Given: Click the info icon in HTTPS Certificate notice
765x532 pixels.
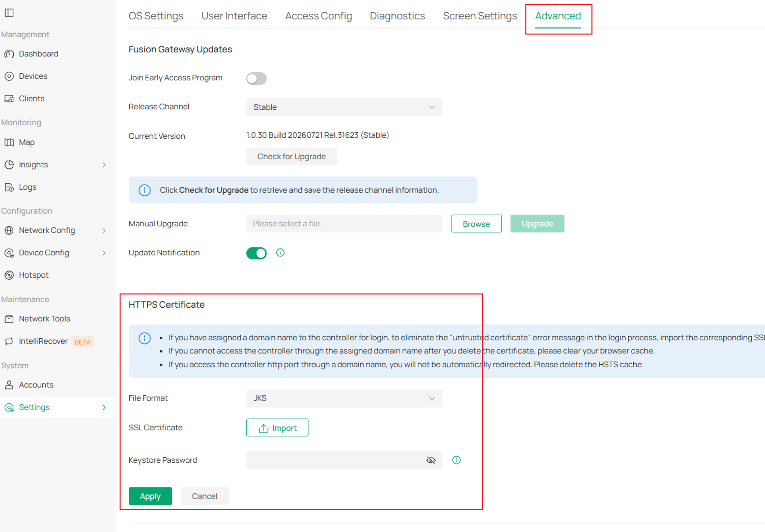Looking at the screenshot, I should pos(144,338).
